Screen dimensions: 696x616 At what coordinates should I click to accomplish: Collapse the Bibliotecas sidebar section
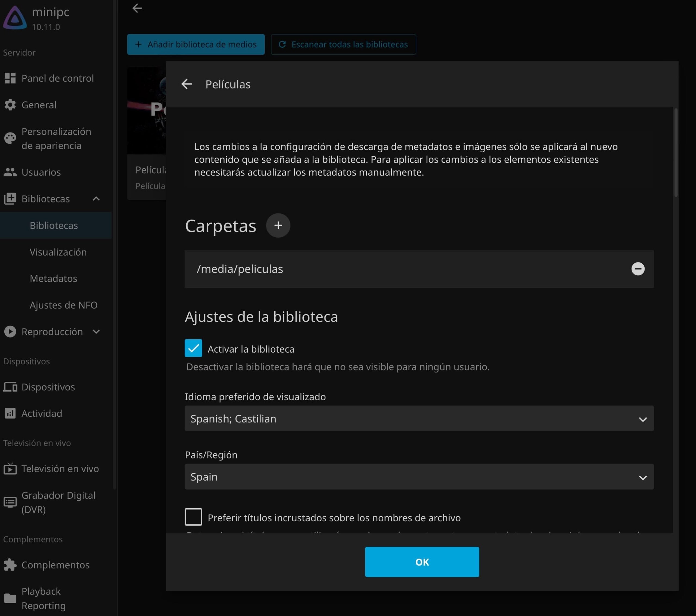96,199
